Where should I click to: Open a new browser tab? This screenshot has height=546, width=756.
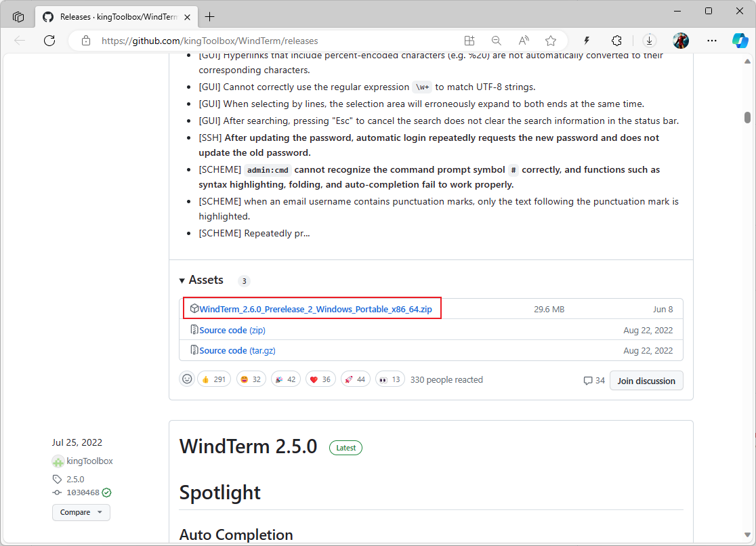coord(210,17)
